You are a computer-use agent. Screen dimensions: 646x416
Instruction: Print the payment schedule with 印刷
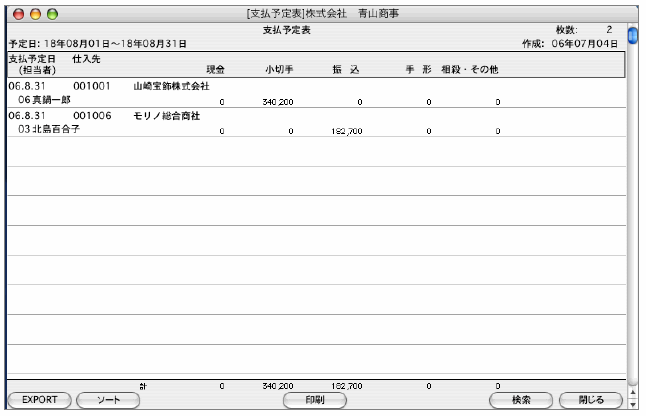point(312,399)
